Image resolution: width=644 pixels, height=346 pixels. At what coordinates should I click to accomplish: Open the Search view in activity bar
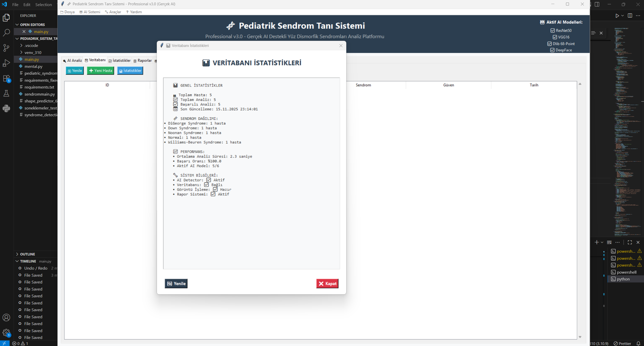6,33
